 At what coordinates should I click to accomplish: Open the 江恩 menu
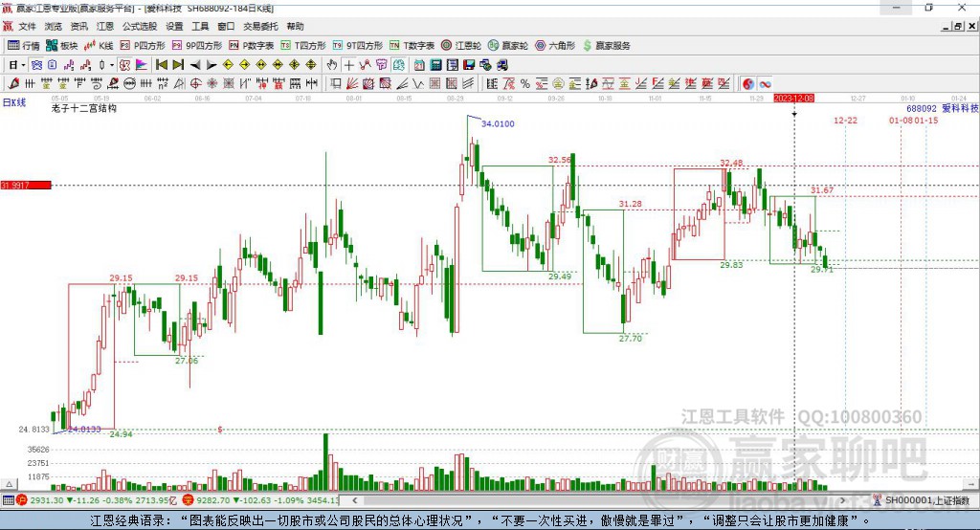(x=105, y=26)
